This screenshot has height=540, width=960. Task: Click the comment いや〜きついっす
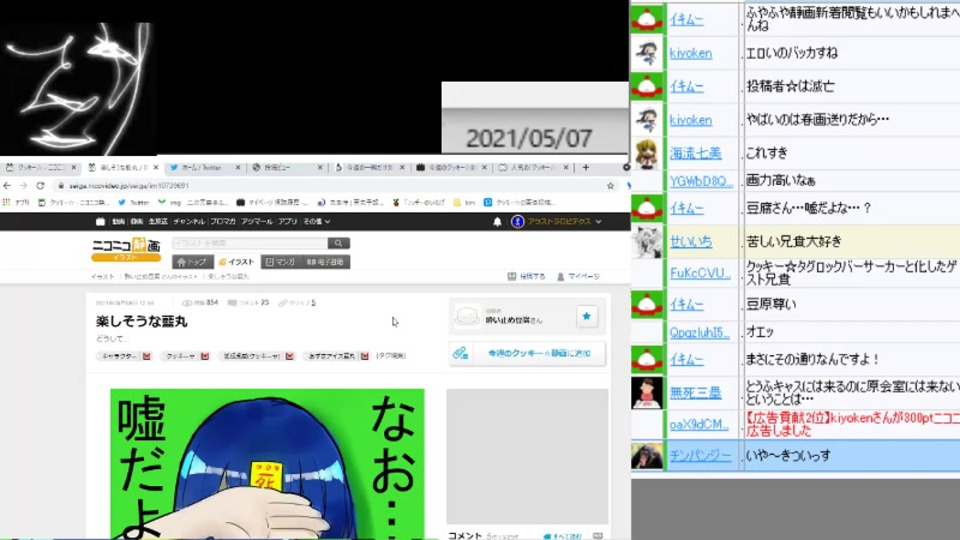tap(789, 456)
